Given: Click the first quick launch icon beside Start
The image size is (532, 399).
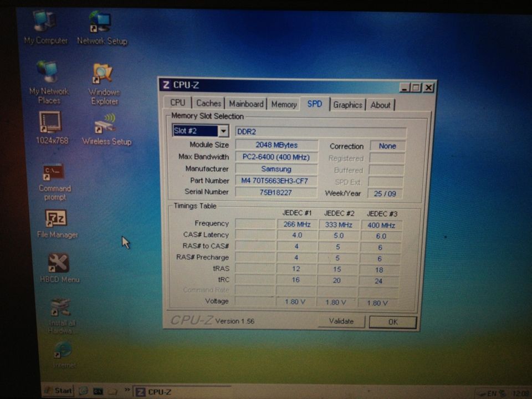Looking at the screenshot, I should (x=83, y=391).
